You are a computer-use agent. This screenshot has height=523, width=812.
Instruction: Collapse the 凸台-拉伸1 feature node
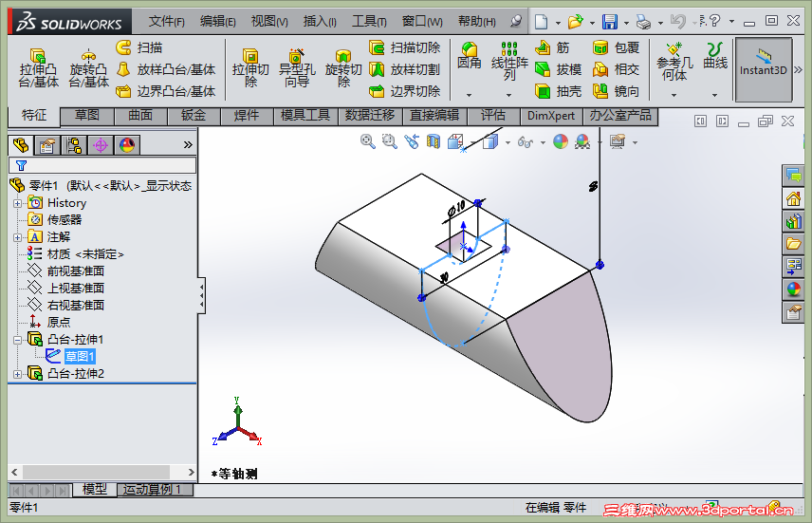(x=18, y=340)
